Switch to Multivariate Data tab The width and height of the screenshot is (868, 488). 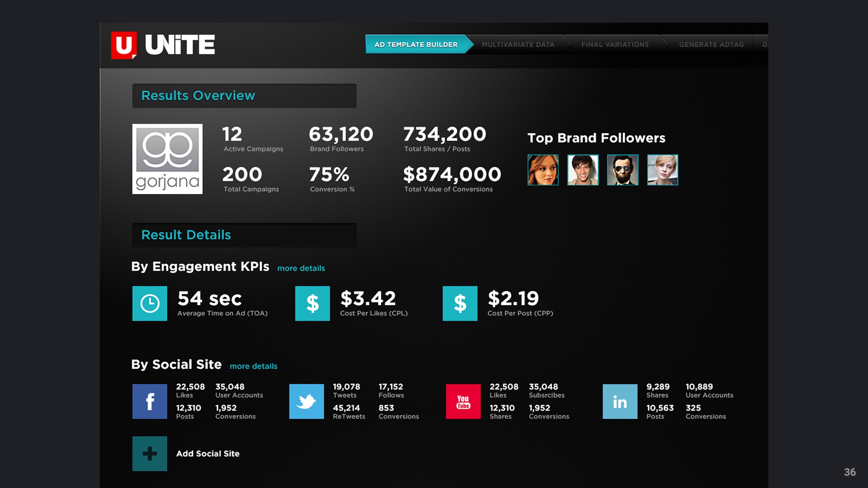tap(518, 44)
